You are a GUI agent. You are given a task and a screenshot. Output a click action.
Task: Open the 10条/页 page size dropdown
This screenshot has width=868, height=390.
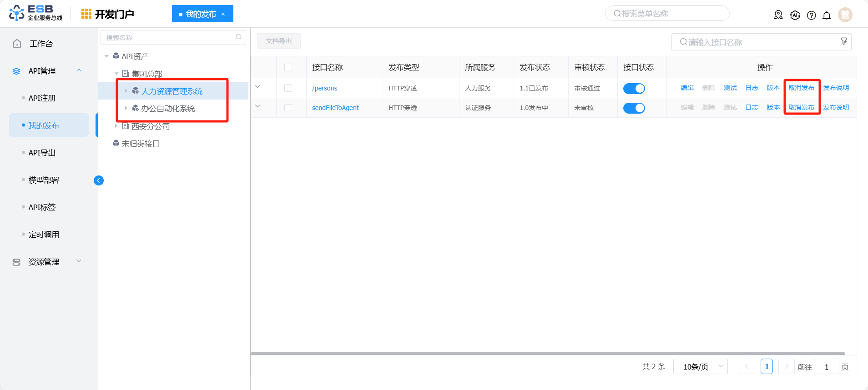coord(700,366)
